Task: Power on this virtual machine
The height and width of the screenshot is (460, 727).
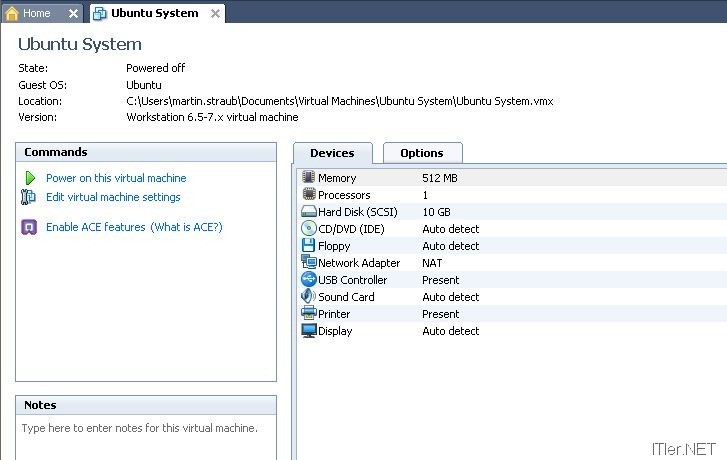Action: click(116, 178)
